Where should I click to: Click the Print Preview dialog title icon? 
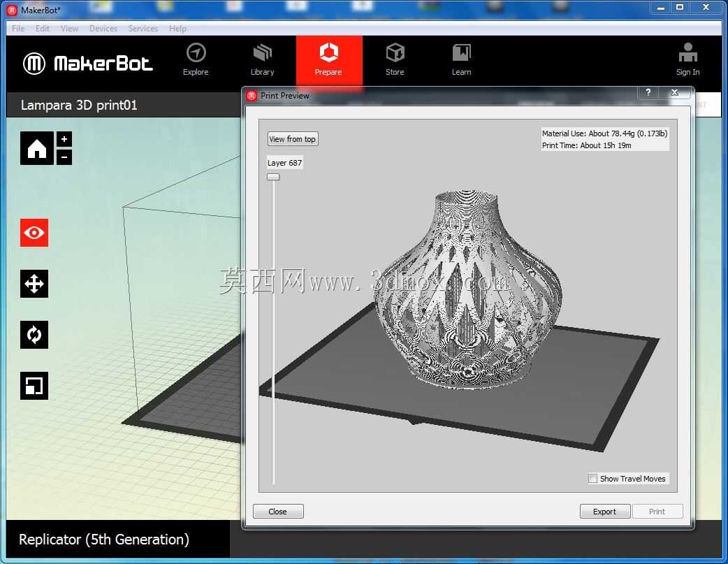[252, 96]
